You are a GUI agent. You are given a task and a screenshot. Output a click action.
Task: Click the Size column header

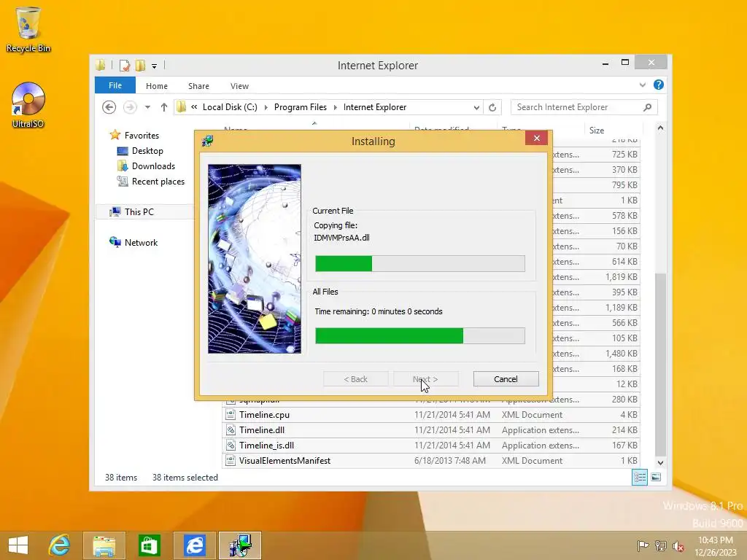pos(613,130)
